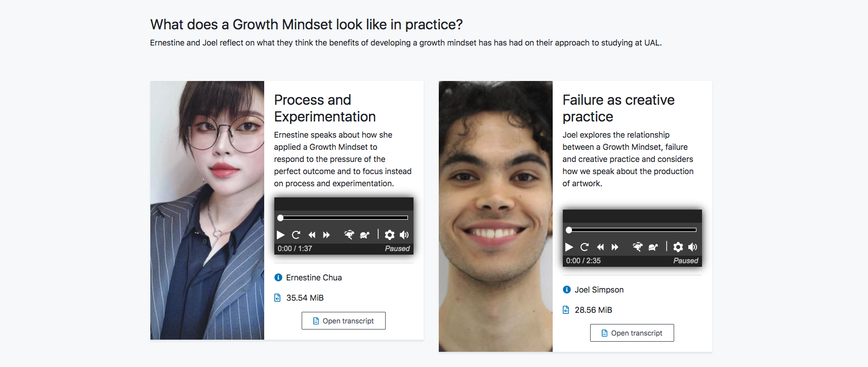Click the rewind icon on Joel's audio player

point(600,247)
